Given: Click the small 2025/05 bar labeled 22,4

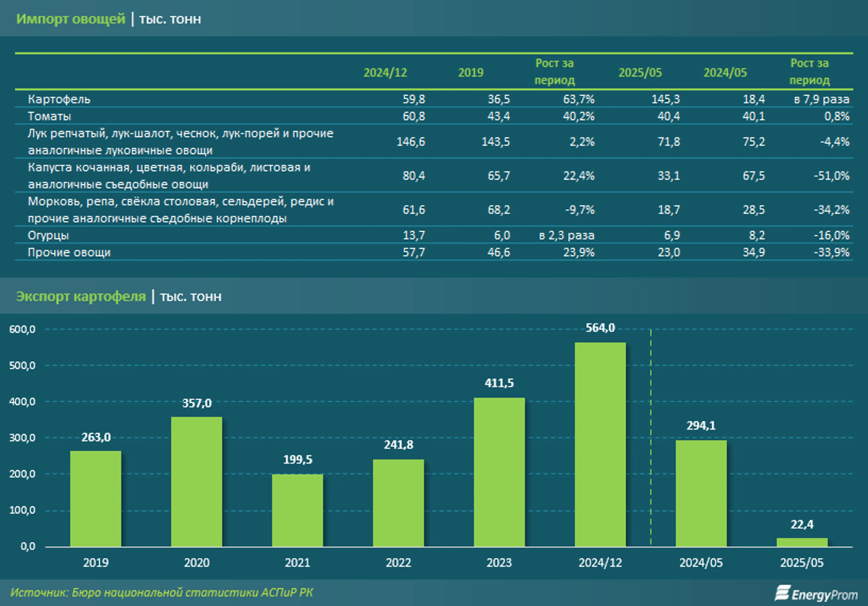Looking at the screenshot, I should point(802,542).
